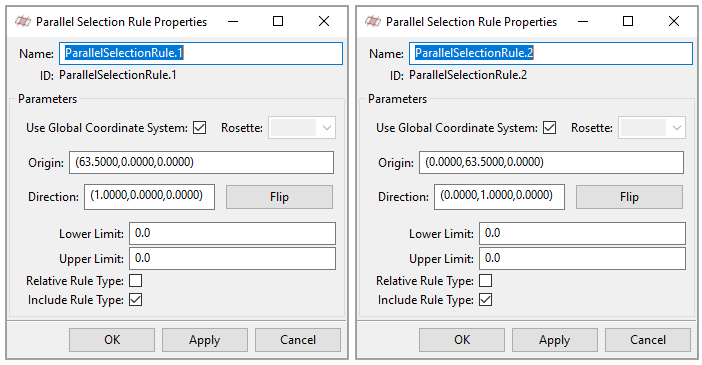Click Flip button in ParallelSelectionRule.2 dialog
This screenshot has width=702, height=365.
(629, 197)
